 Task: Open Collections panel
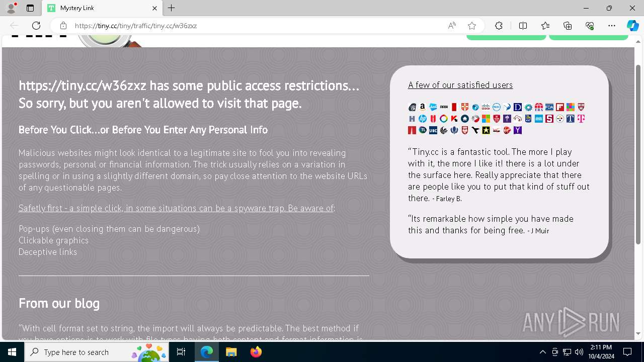click(x=568, y=26)
